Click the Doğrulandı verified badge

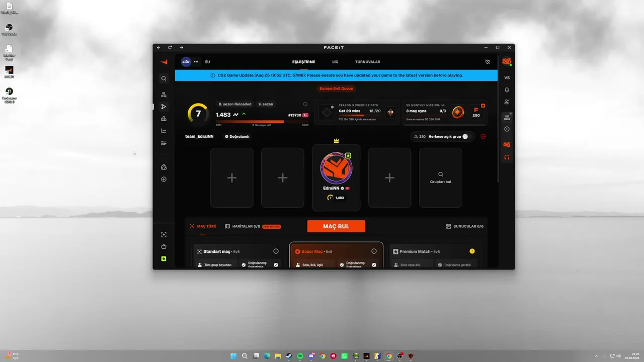pos(237,136)
